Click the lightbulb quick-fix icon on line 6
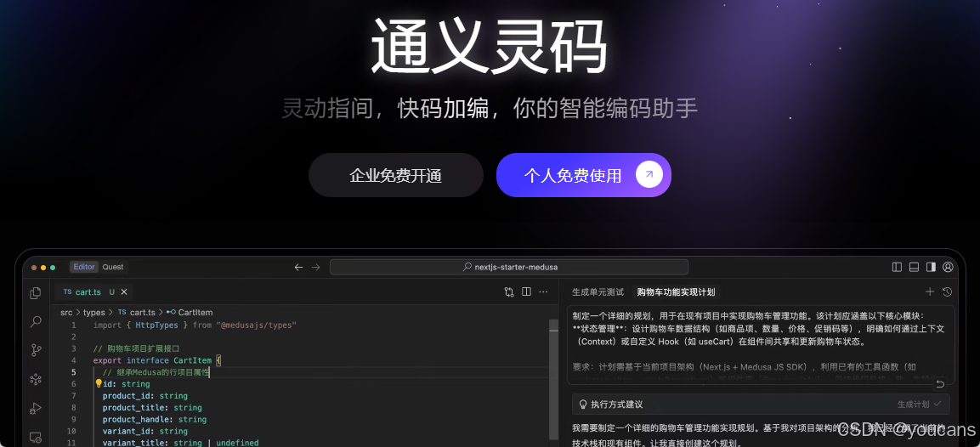Image resolution: width=980 pixels, height=447 pixels. pos(98,384)
